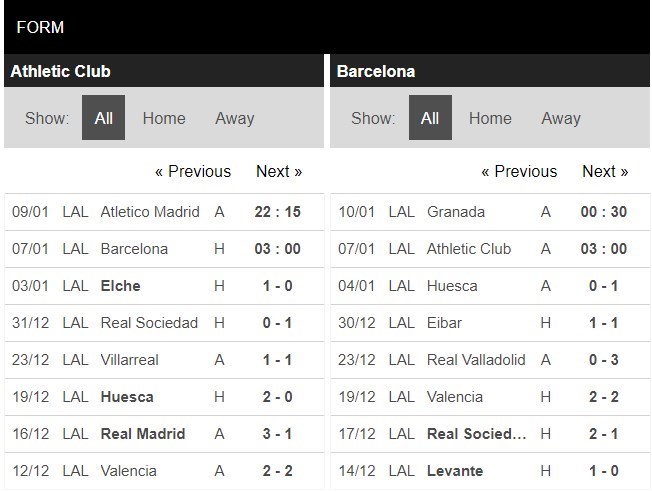Open the Huesca 0 - 1 Barcelona result
Viewport: 652px width, 492px height.
tap(490, 286)
